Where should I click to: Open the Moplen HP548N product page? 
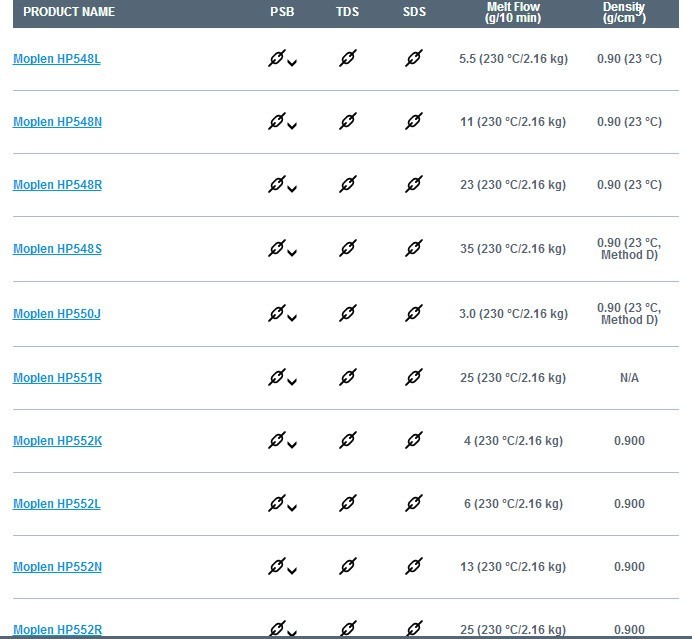tap(57, 122)
